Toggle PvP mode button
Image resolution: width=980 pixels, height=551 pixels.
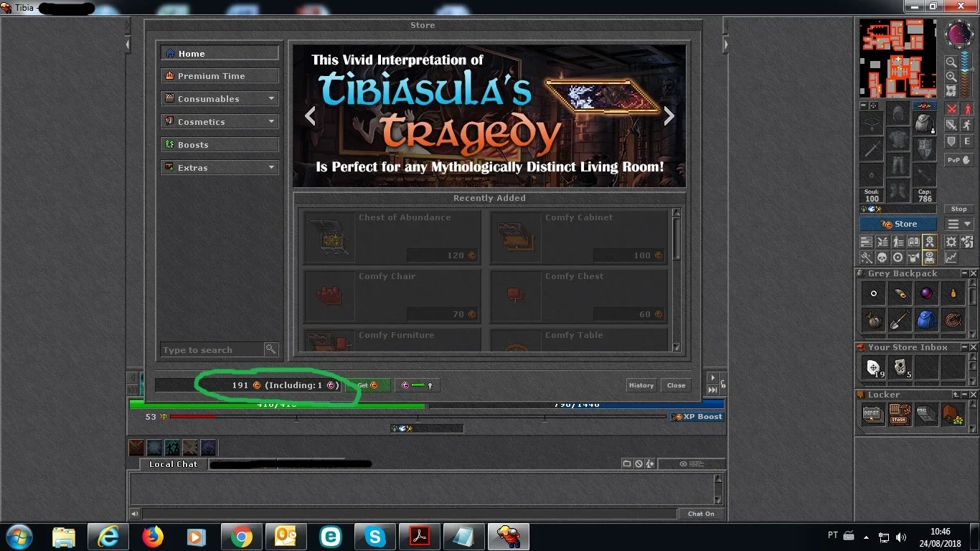click(958, 160)
